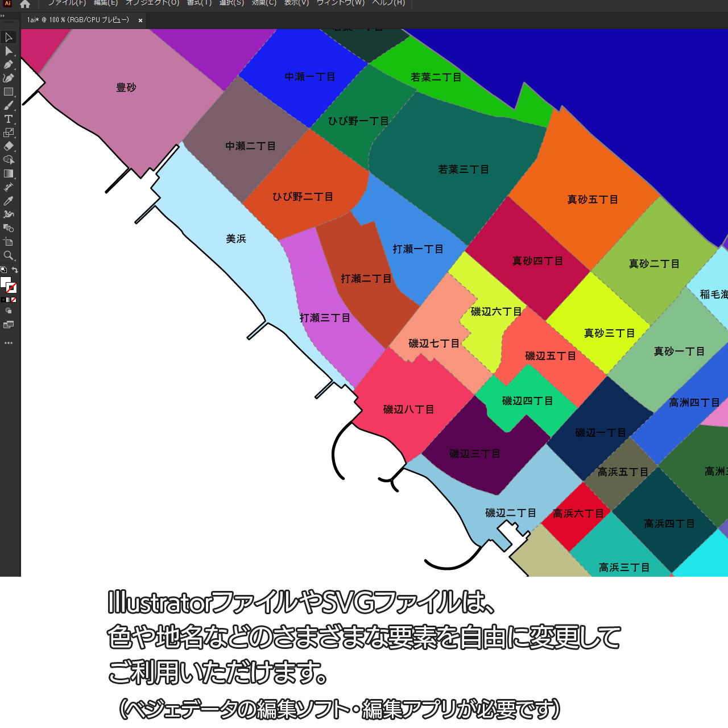
Task: Open the ファイル(F) menu
Action: [x=67, y=3]
